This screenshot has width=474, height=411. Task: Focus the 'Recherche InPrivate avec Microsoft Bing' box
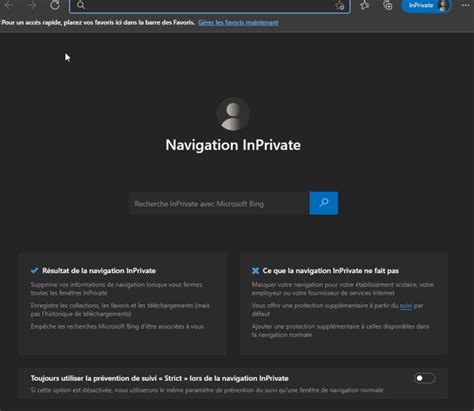tap(219, 203)
